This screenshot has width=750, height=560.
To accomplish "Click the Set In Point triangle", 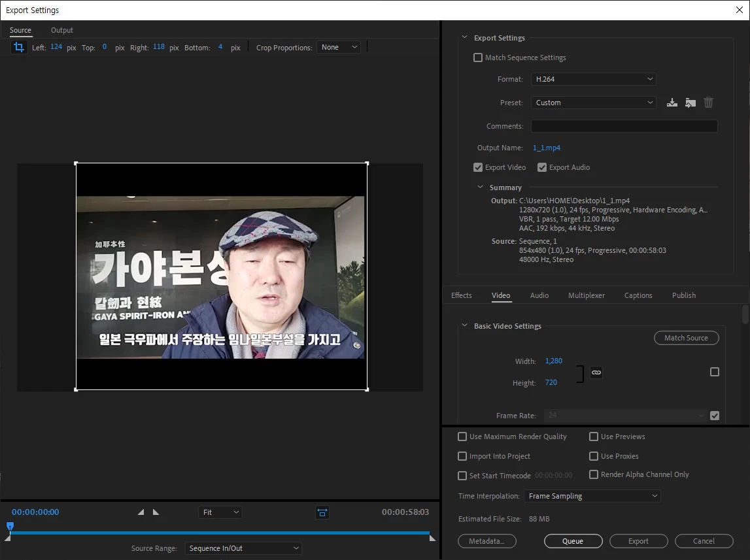I will 141,512.
